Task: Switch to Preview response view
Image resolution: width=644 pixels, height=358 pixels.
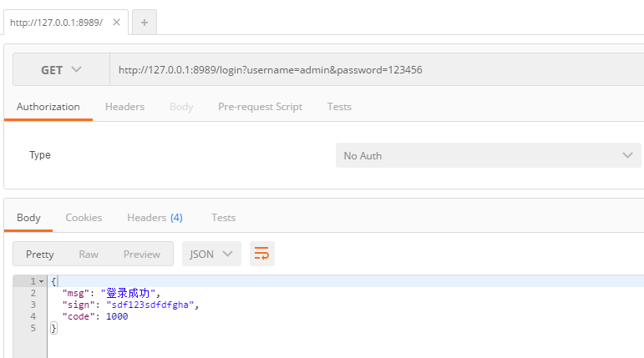Action: (142, 255)
